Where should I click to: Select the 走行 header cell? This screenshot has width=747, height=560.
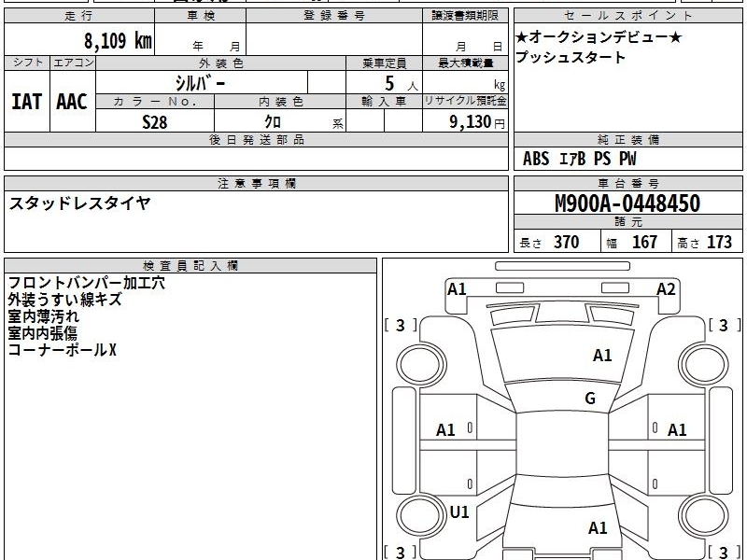(79, 16)
